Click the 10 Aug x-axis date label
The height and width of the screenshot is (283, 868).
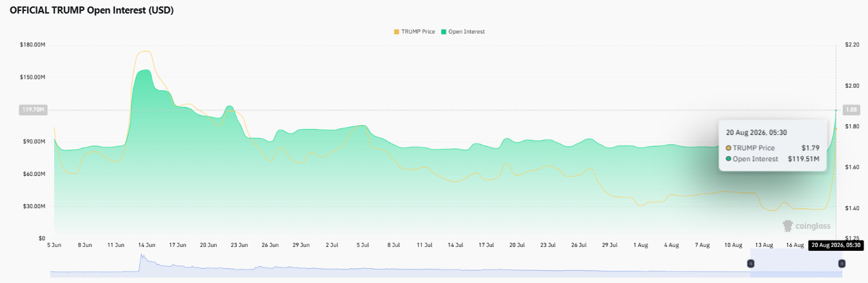coord(733,245)
